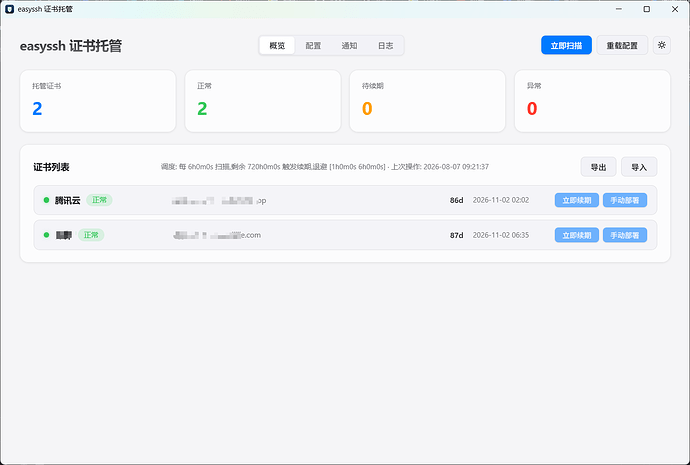Click the 86d remaining days value
690x465 pixels.
tap(456, 200)
